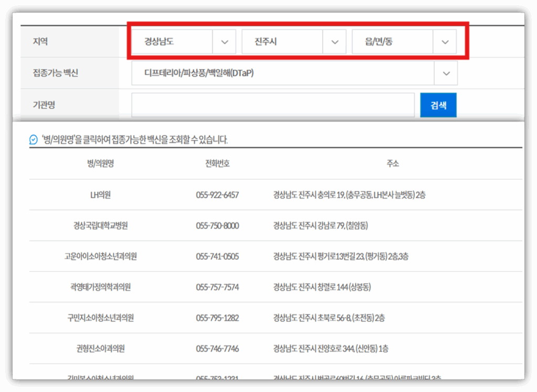The image size is (537, 392).
Task: Open the 읍/면/동 district dropdown
Action: click(x=404, y=42)
